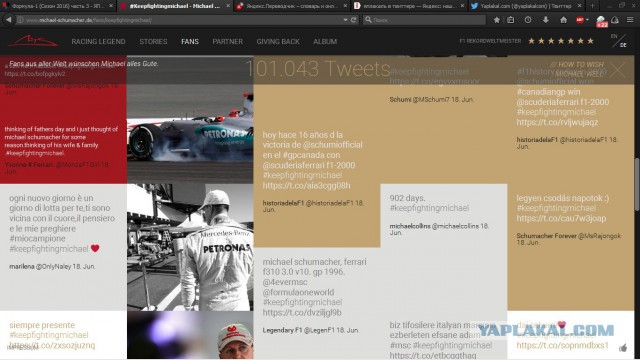
Task: Open link t.co/zxsozjuznq in siempre presente tweet
Action: pyautogui.click(x=52, y=345)
